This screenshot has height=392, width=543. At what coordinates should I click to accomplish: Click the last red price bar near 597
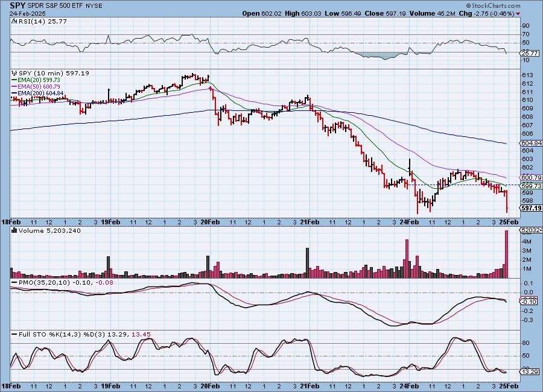[507, 201]
